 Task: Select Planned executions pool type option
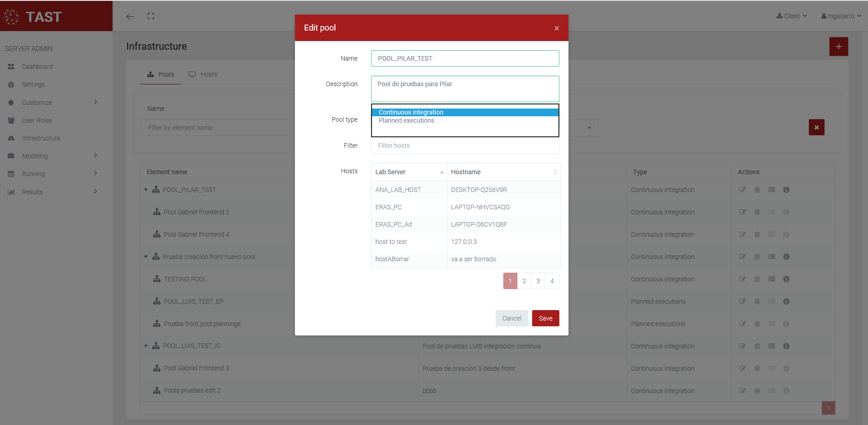point(406,121)
